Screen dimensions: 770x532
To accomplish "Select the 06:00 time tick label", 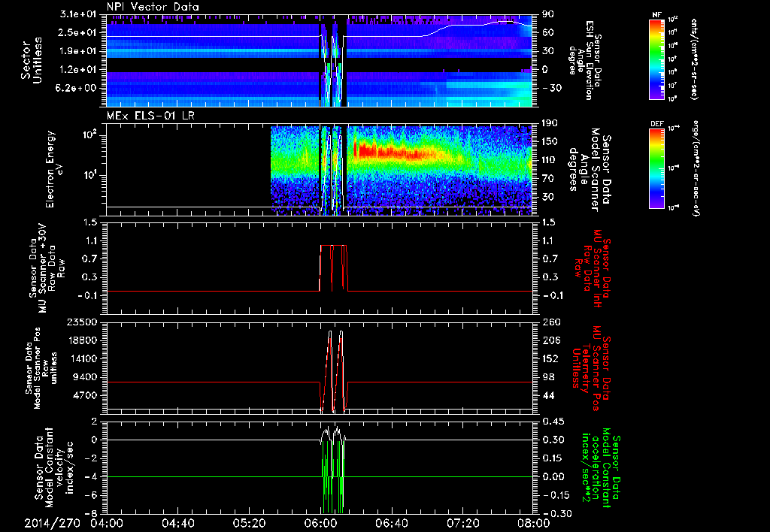I will click(321, 523).
